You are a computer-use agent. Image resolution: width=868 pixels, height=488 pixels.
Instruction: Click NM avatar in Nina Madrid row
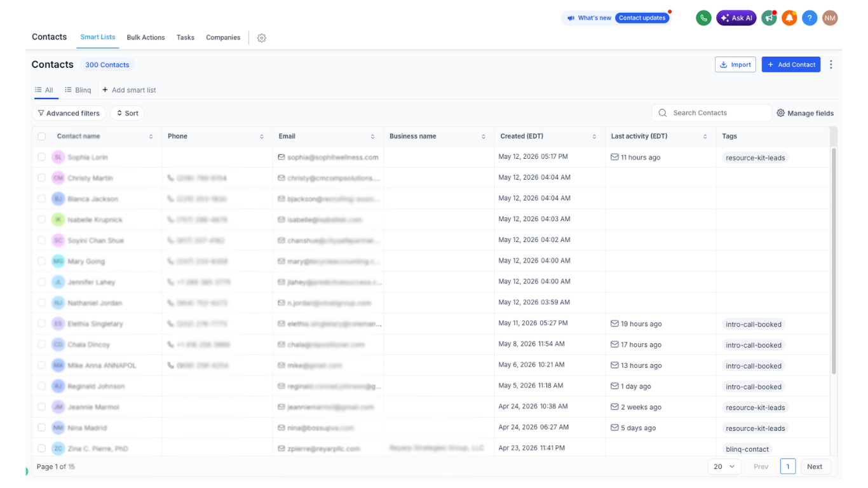click(58, 428)
